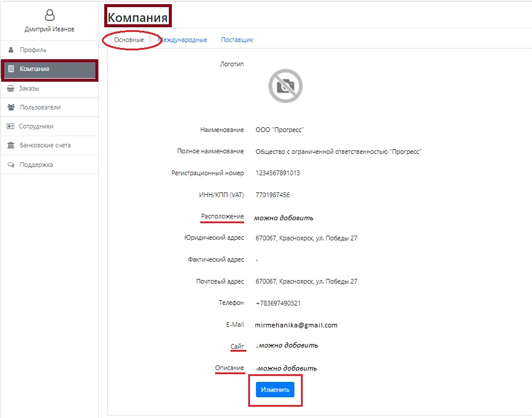Click the email mirmehanika@gmail.com
Viewport: 532px width, 418px height.
coord(296,325)
